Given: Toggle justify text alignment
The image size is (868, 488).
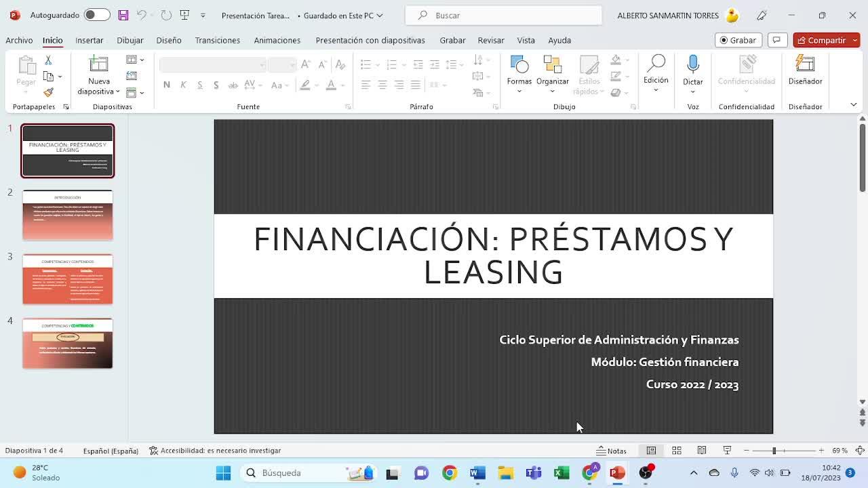Looking at the screenshot, I should point(416,85).
